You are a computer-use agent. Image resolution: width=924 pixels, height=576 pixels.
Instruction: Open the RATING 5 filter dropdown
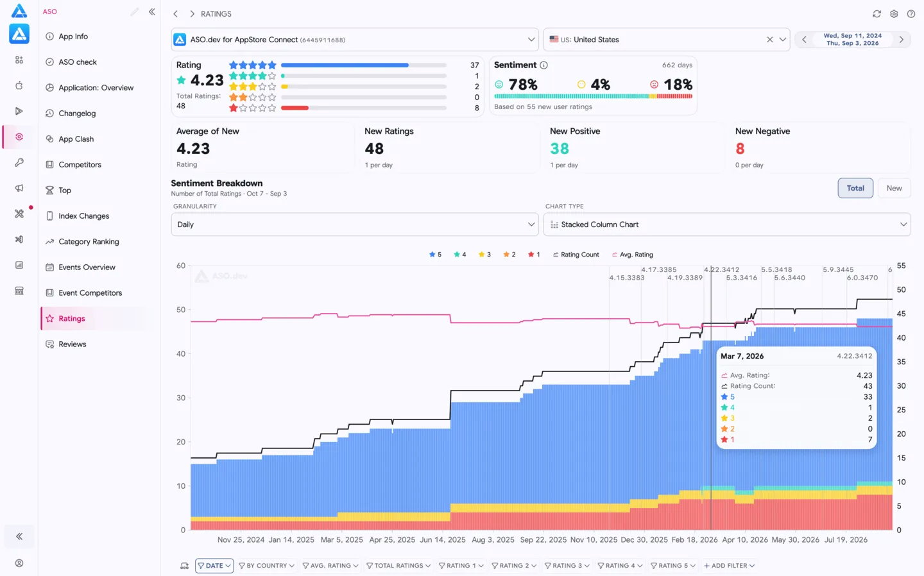click(672, 566)
